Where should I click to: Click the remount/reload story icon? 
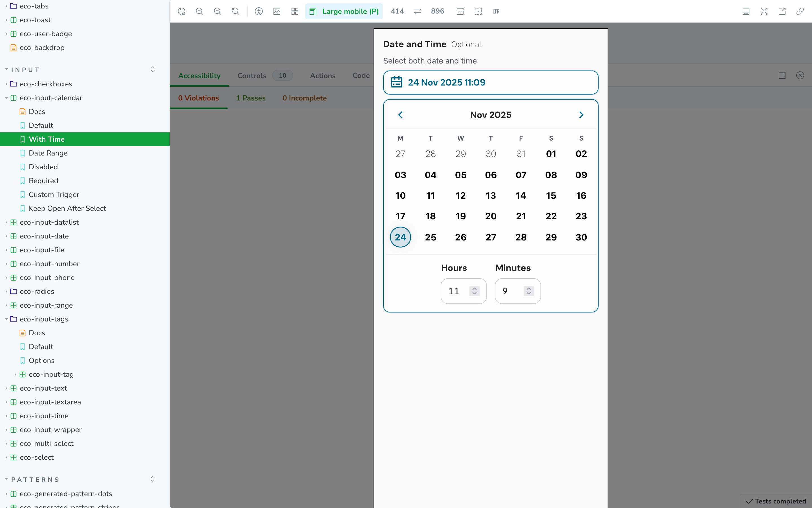pyautogui.click(x=182, y=11)
